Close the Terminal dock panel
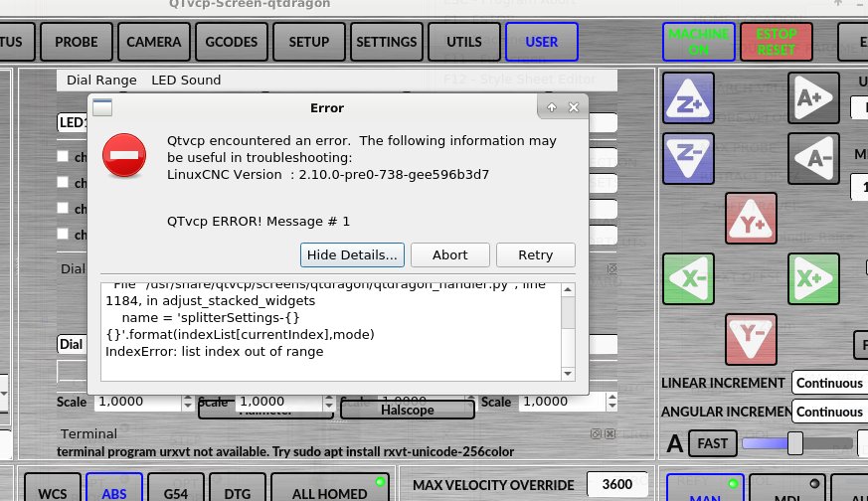 tap(609, 434)
